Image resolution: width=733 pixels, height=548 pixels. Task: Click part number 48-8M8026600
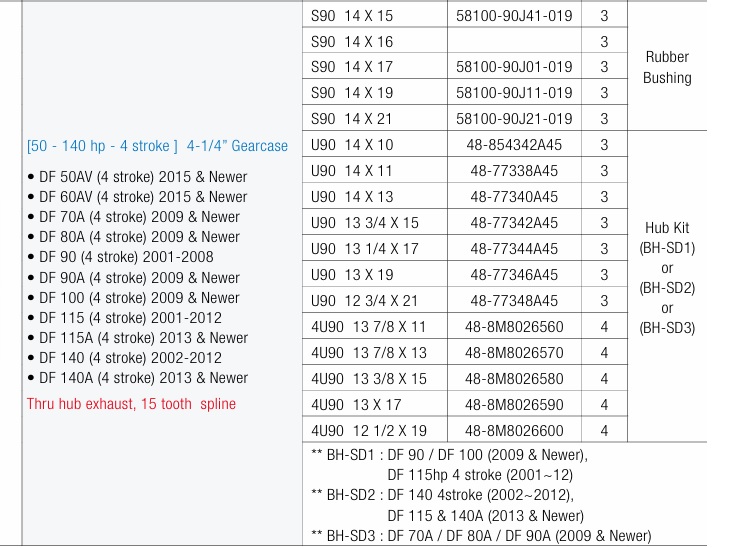[x=514, y=430]
